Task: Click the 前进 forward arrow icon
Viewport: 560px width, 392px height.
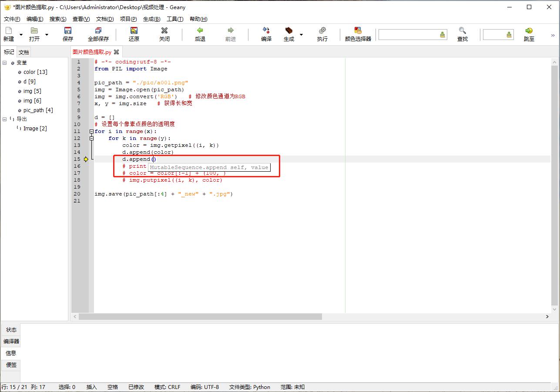Action: pos(231,30)
